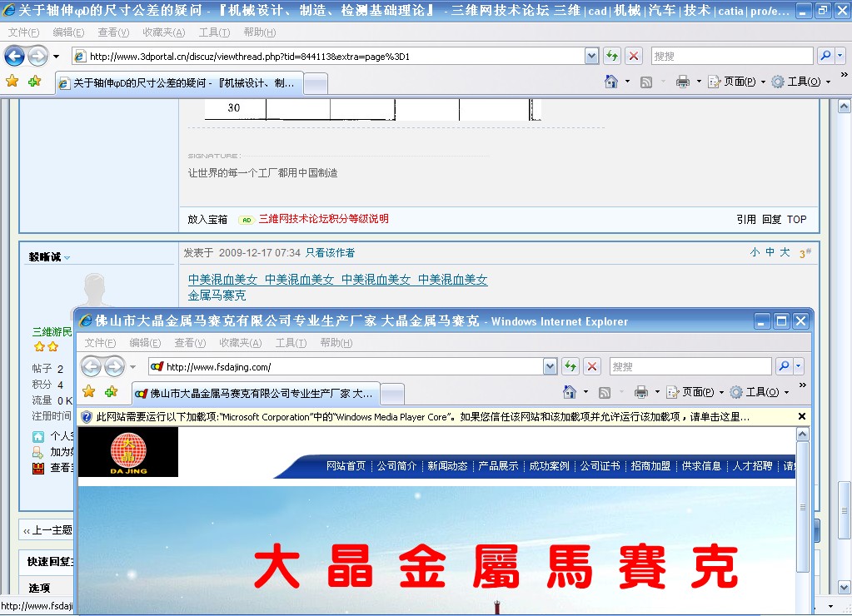Open Favorites star in background forum window

tap(12, 82)
